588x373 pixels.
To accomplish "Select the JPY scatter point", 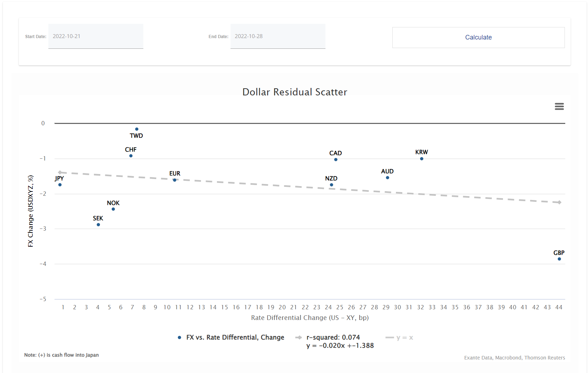I will 61,184.
